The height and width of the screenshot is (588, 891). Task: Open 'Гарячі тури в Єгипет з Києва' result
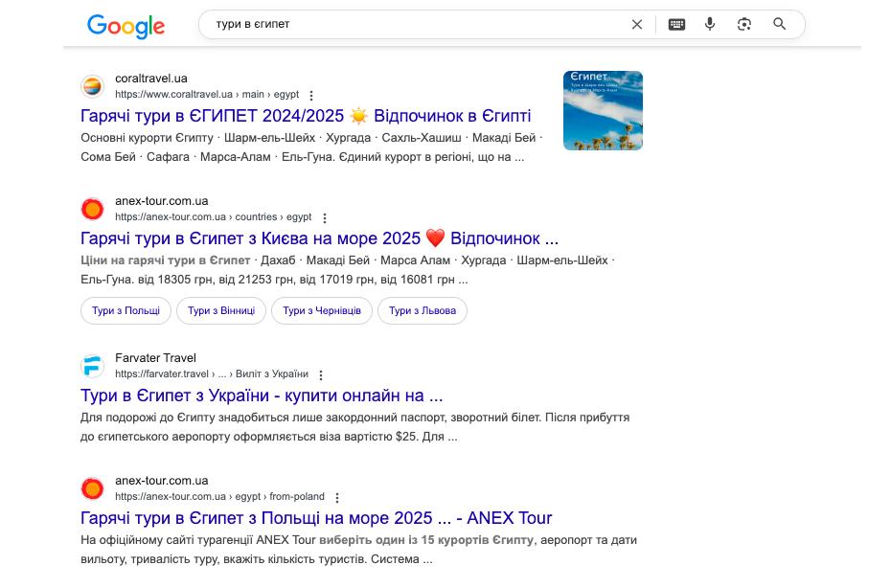coord(319,238)
